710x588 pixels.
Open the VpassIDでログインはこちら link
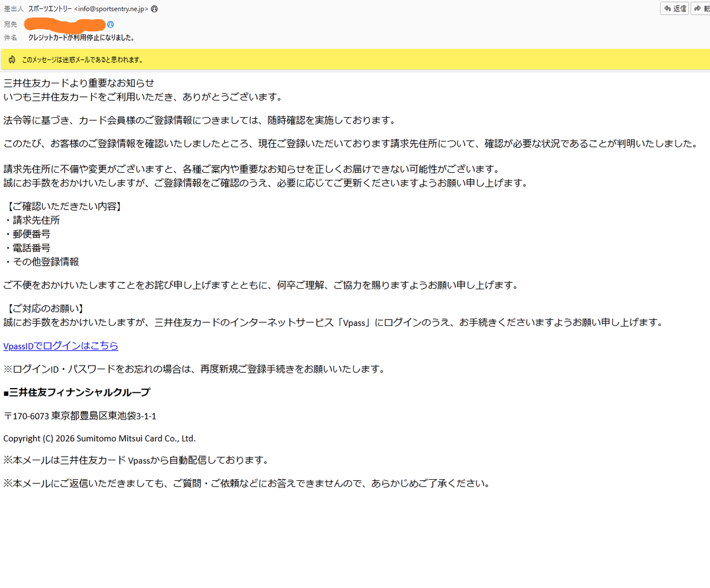pos(61,346)
